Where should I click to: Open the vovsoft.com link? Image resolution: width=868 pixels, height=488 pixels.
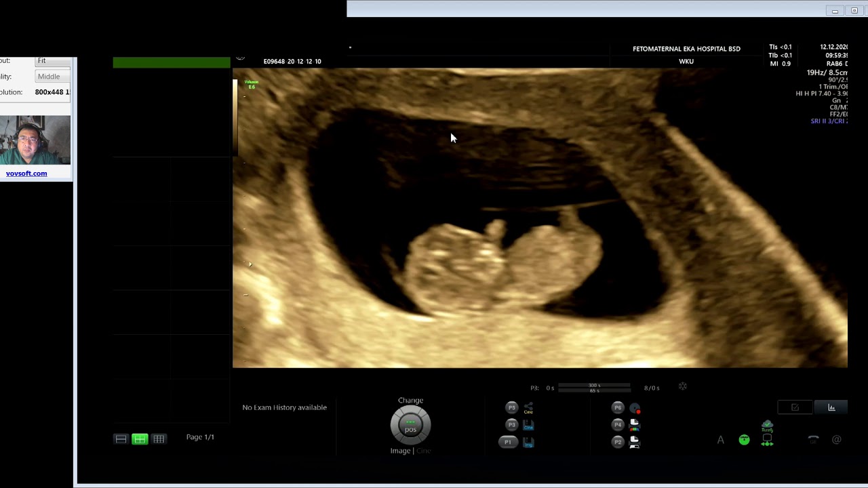point(26,174)
